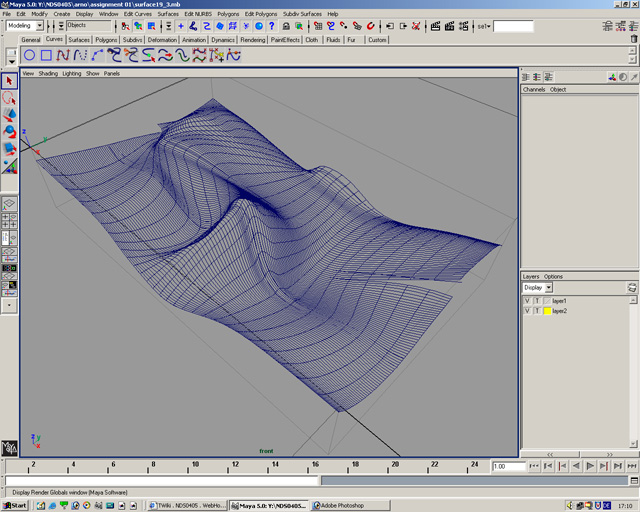Screen dimensions: 640x512
Task: Toggle the handles selection mask plus icon
Action: pyautogui.click(x=180, y=26)
